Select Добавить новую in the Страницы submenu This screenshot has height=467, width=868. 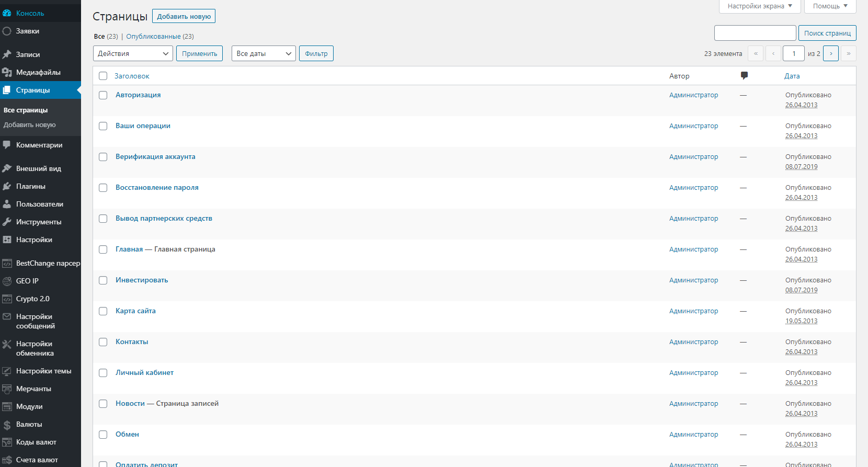(30, 125)
